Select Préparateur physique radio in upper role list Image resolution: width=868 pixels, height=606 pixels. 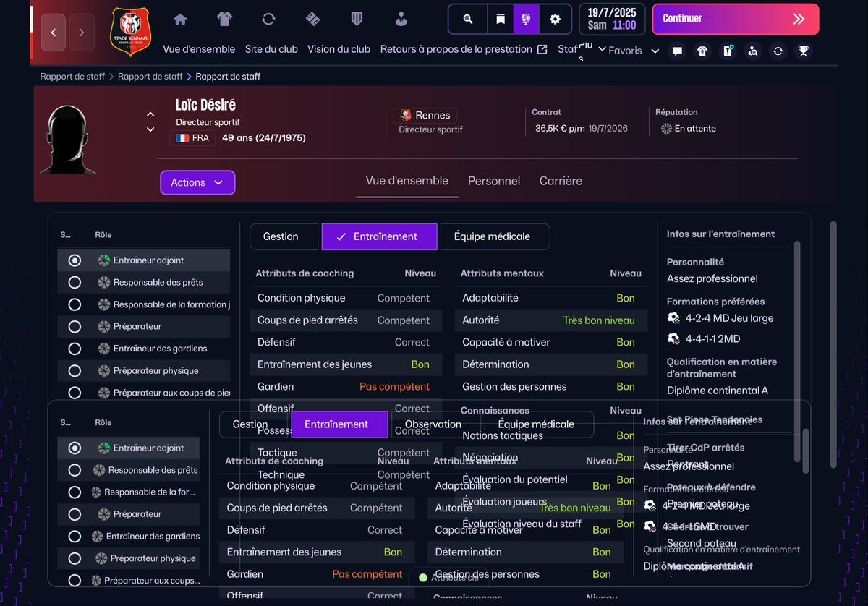click(75, 371)
